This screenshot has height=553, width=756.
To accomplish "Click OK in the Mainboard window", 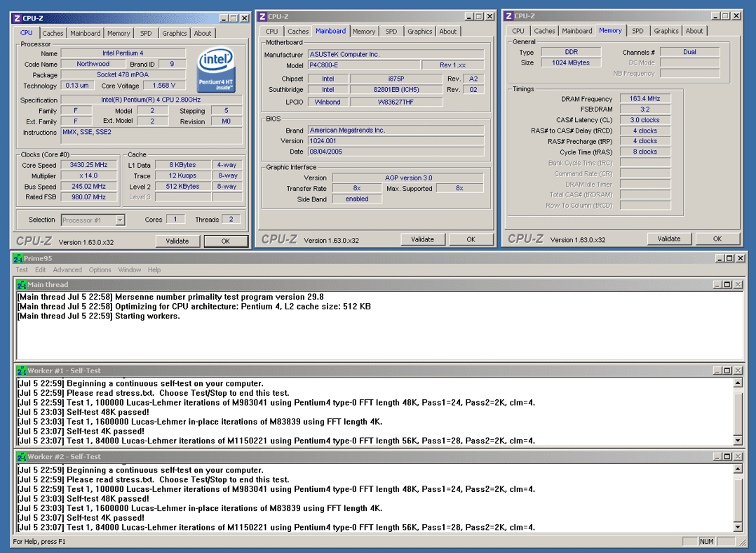I will tap(471, 239).
